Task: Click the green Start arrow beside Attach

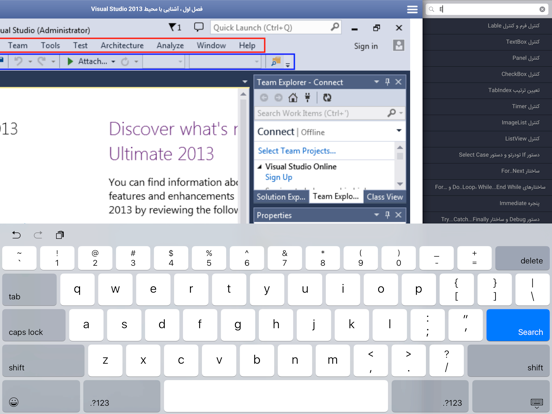Action: pos(70,61)
